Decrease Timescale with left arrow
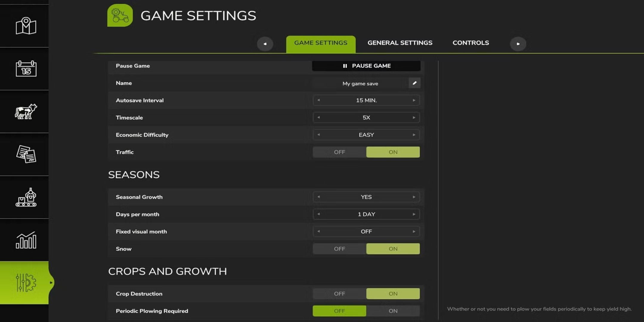This screenshot has width=644, height=322. [x=318, y=117]
